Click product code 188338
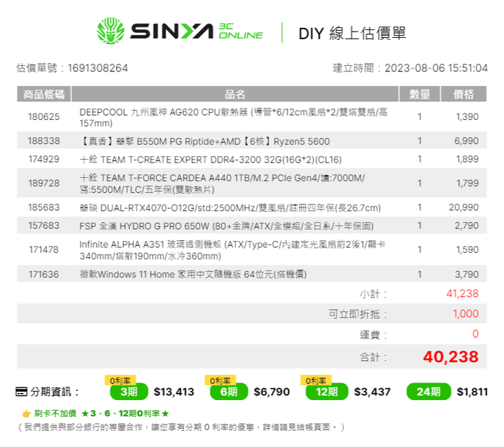 [43, 141]
